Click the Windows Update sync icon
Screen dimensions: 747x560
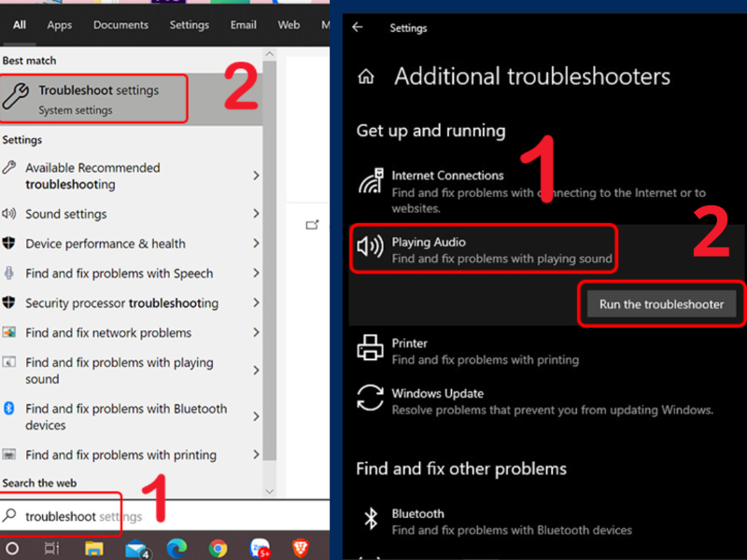[x=371, y=399]
